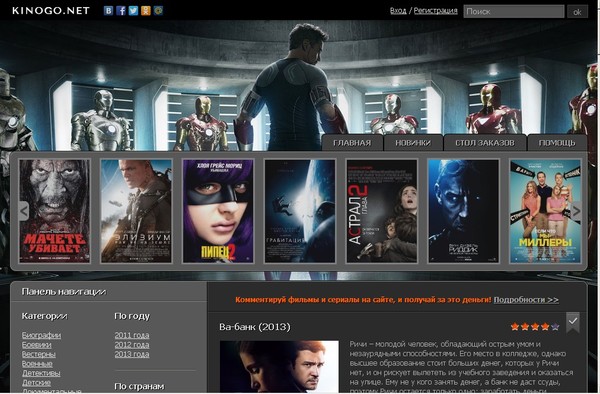600x394 pixels.
Task: Rate Ва-банк with the fifth star
Action: click(x=555, y=327)
